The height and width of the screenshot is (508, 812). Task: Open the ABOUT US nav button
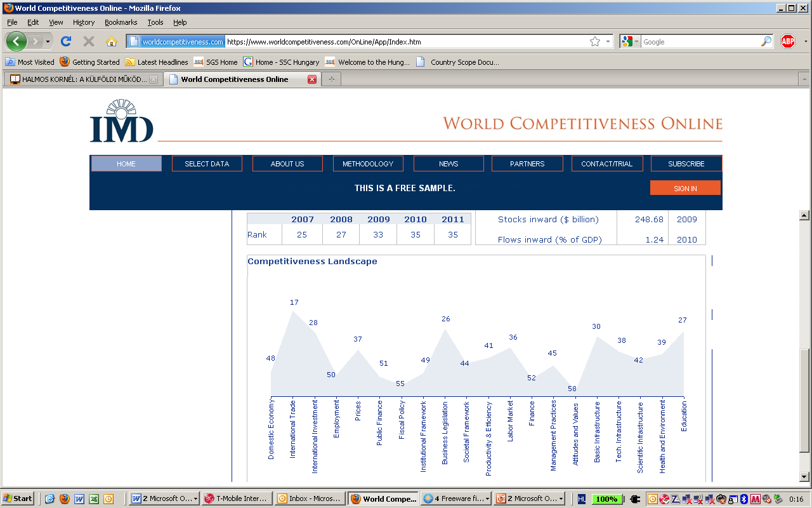tap(287, 164)
